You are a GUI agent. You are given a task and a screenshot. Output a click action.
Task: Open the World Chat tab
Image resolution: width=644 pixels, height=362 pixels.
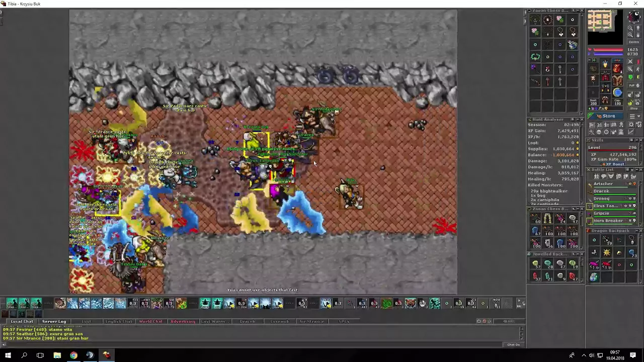pos(151,321)
